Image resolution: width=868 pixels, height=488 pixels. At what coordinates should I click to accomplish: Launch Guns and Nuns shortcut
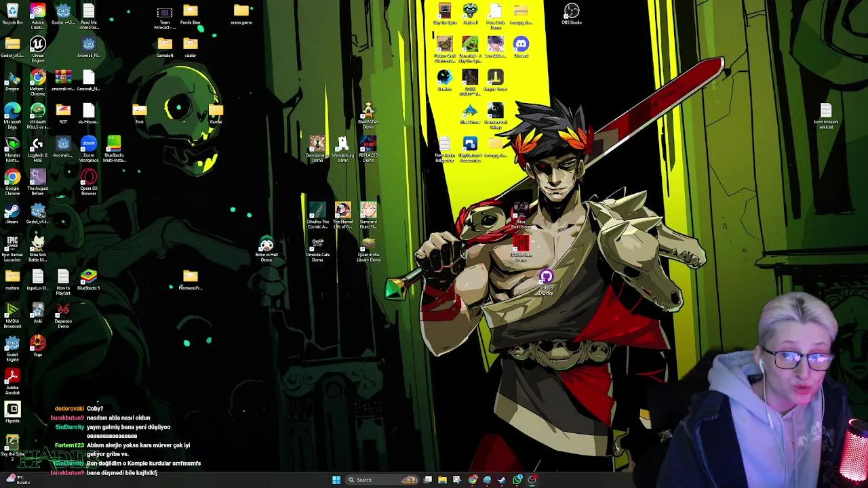click(x=368, y=216)
